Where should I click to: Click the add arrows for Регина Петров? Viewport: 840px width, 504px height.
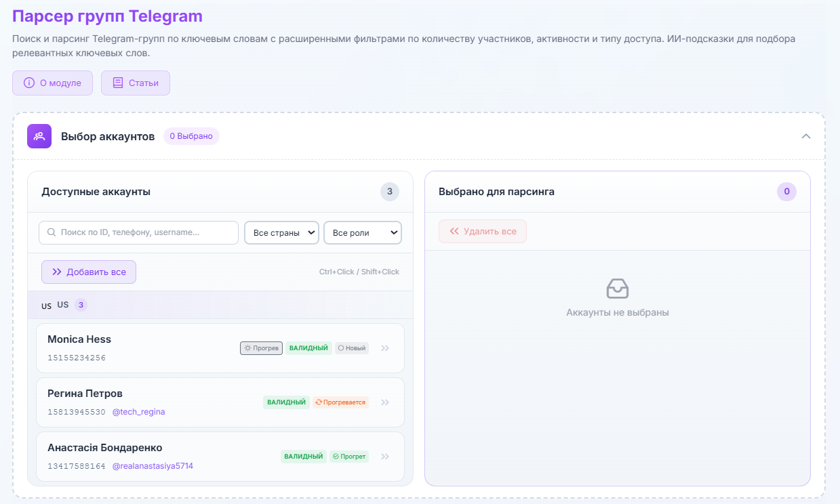[x=385, y=402]
